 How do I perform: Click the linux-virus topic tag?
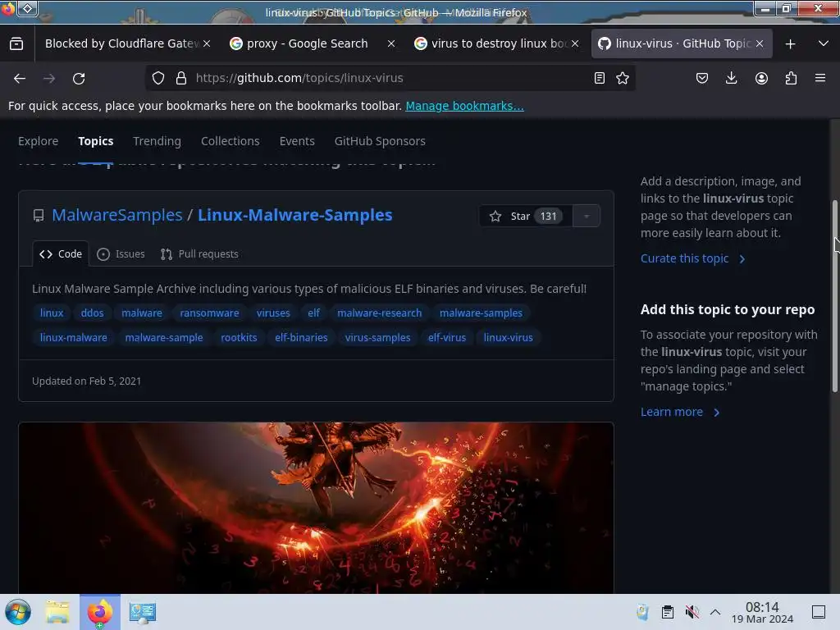[x=509, y=337]
